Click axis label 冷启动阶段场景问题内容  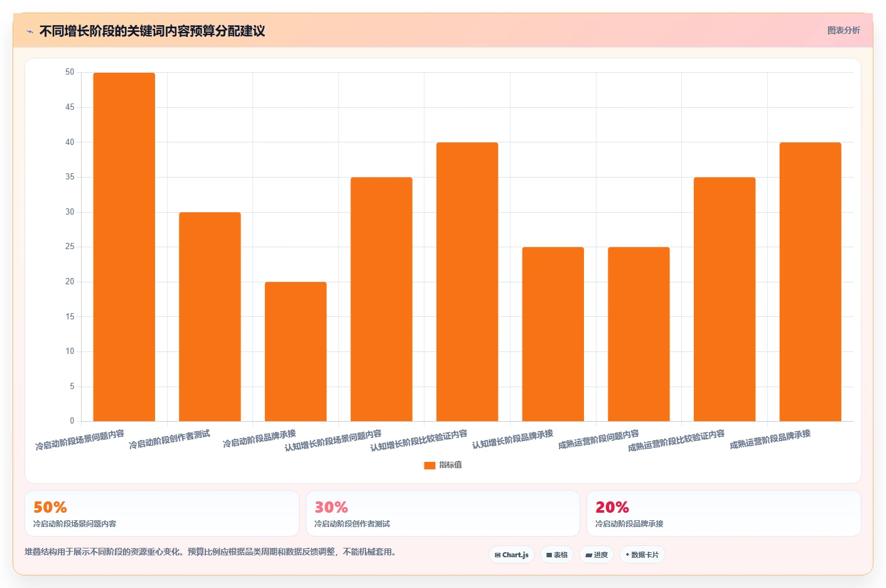[x=80, y=440]
